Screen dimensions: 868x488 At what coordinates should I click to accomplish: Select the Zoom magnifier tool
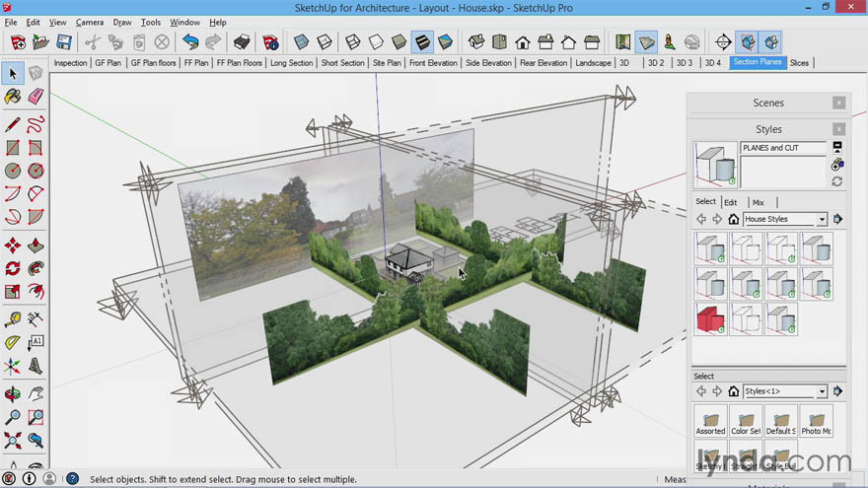click(13, 417)
